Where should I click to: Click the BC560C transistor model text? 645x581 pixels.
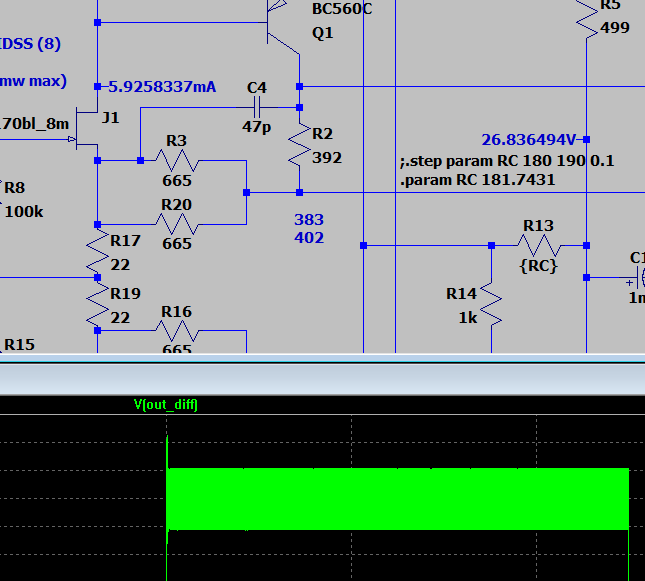pyautogui.click(x=342, y=9)
